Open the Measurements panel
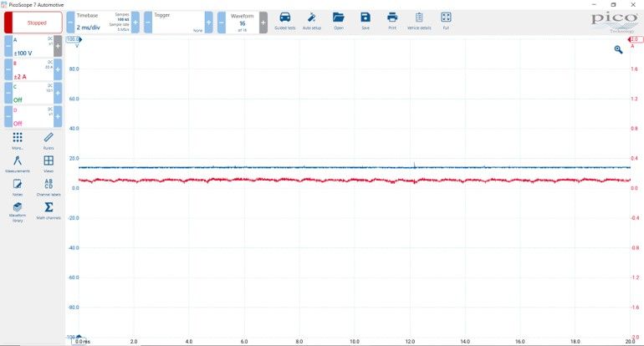Image resolution: width=644 pixels, height=346 pixels. tap(18, 163)
